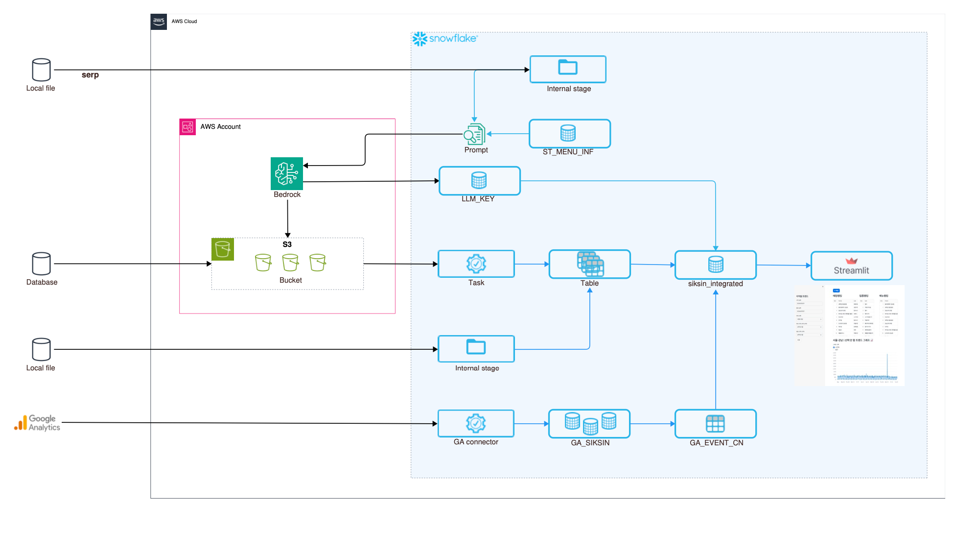This screenshot has width=980, height=533.
Task: Click the Streamlit box
Action: tap(851, 266)
